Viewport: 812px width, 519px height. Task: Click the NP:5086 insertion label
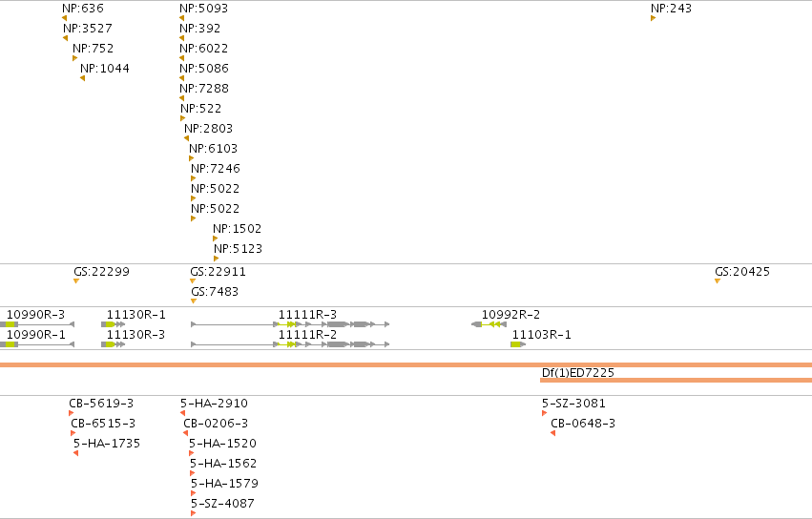point(204,69)
